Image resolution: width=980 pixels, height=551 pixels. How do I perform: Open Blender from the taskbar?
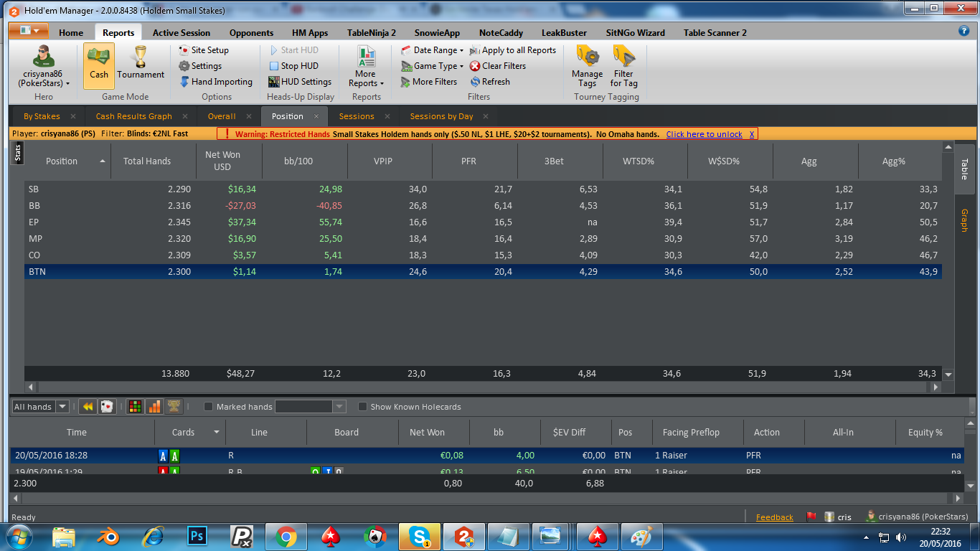108,537
